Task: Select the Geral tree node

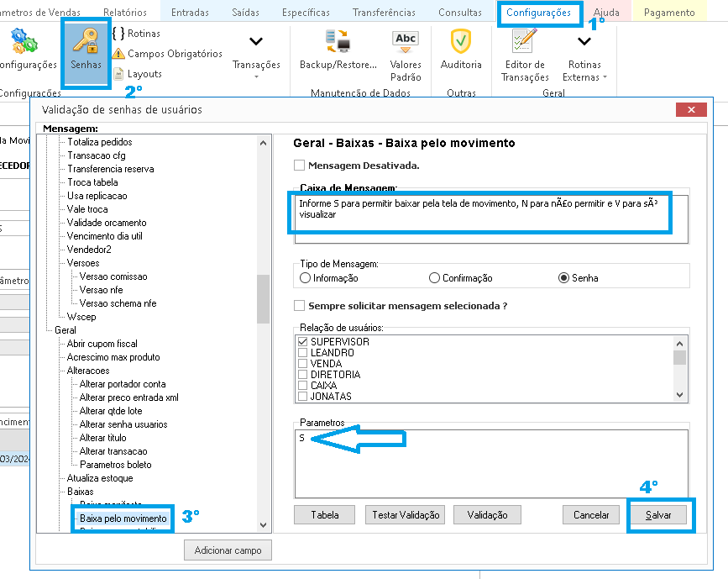Action: 65,330
